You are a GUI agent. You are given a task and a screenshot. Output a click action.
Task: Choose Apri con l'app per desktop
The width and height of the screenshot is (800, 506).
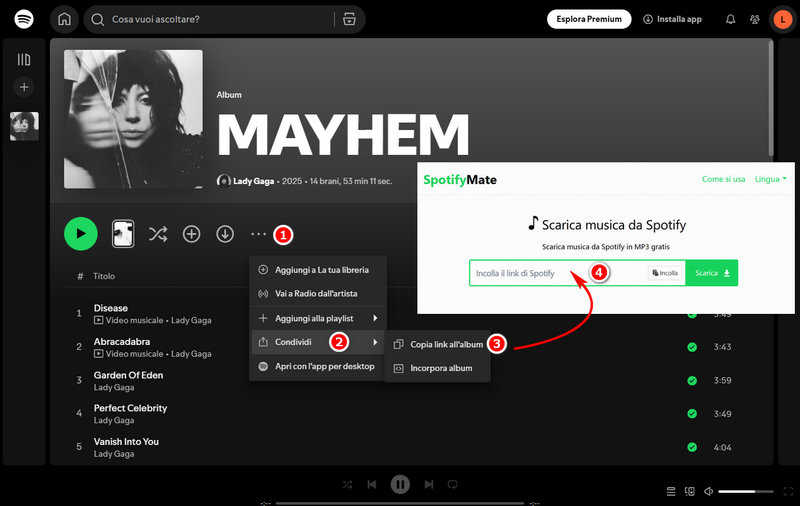[x=318, y=366]
